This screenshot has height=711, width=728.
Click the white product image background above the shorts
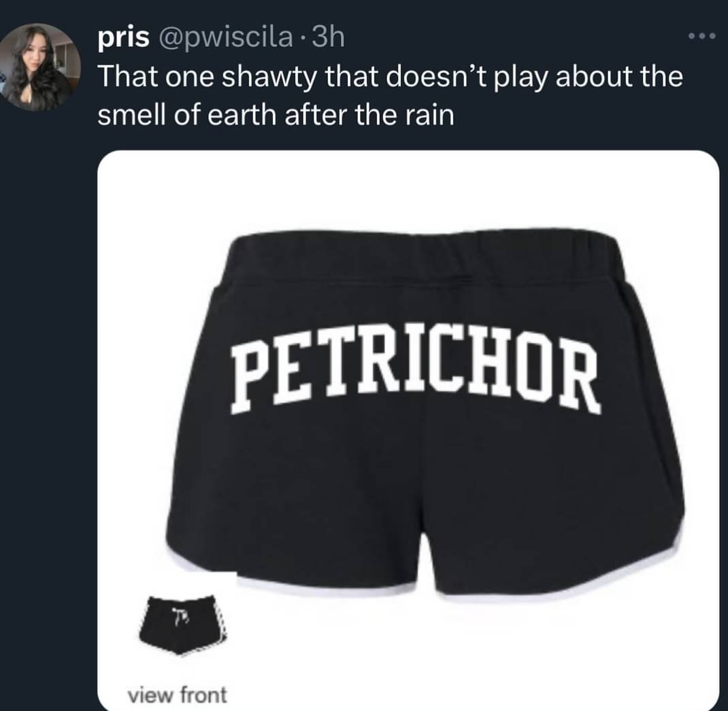[409, 191]
